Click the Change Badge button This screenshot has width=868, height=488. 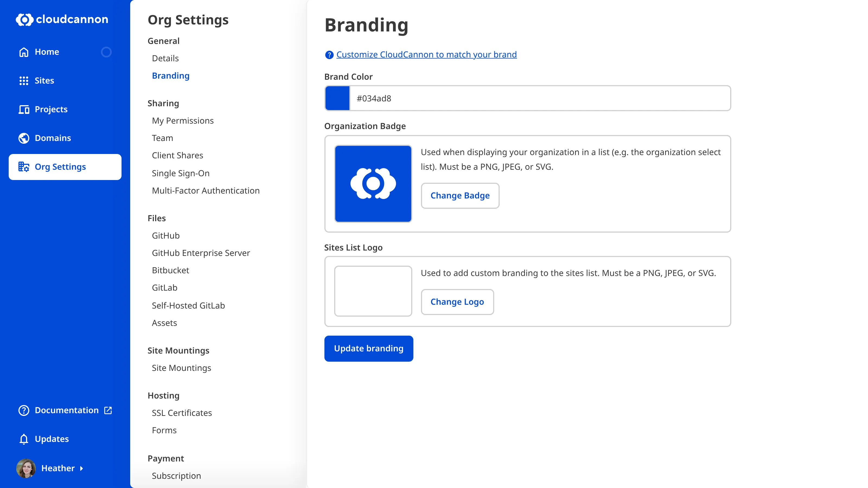[460, 196]
